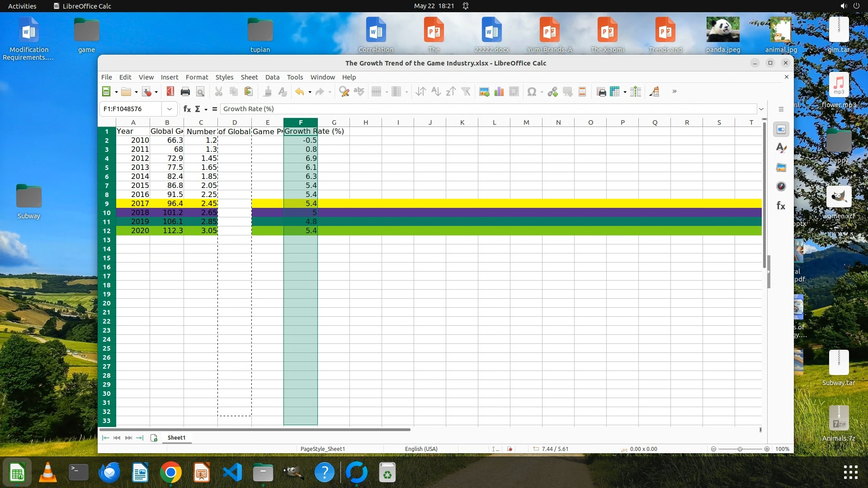Toggle the Sidebar Properties panel button
868x488 pixels.
(781, 130)
